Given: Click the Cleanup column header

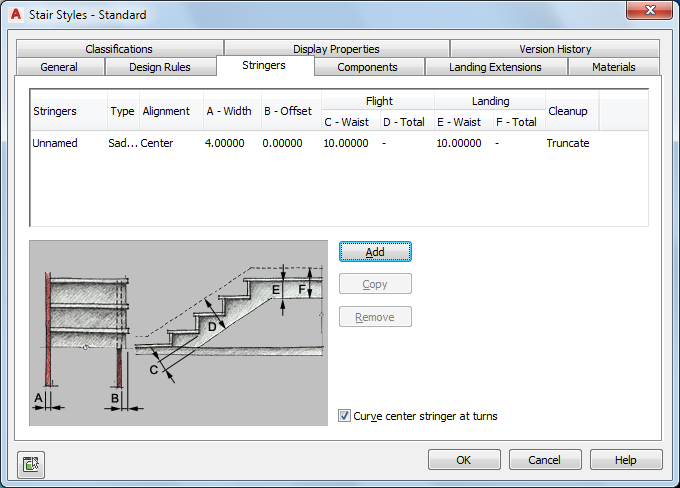Looking at the screenshot, I should pyautogui.click(x=572, y=111).
